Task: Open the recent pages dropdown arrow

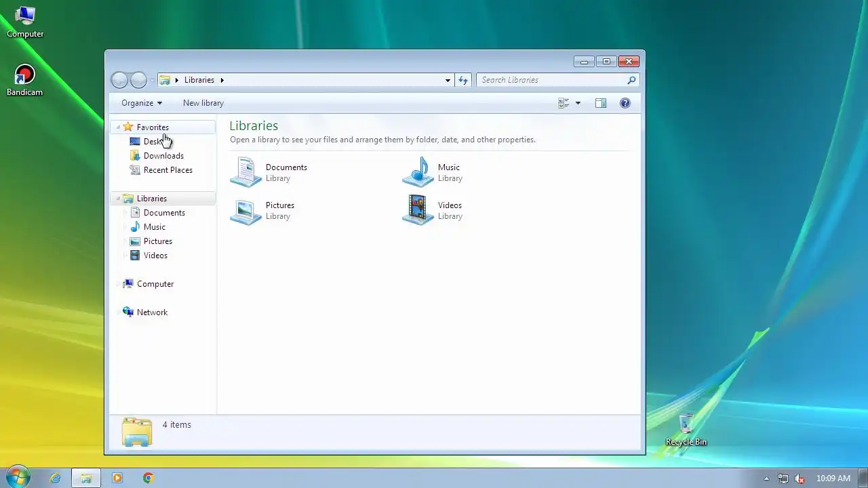Action: click(x=152, y=80)
